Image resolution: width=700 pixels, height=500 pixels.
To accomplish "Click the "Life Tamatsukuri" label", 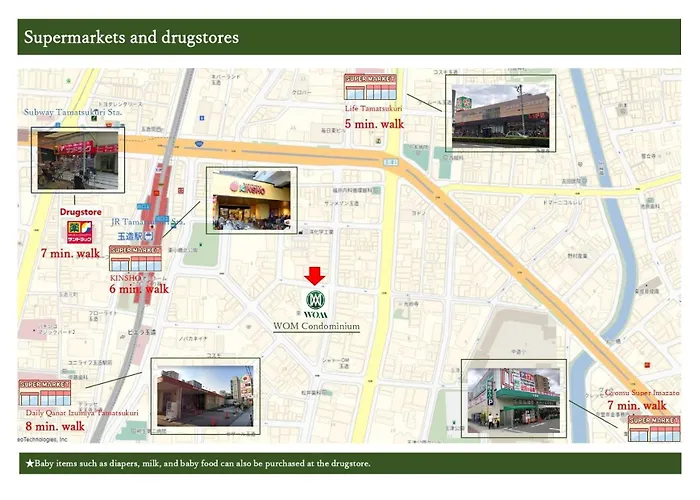I will [x=374, y=108].
